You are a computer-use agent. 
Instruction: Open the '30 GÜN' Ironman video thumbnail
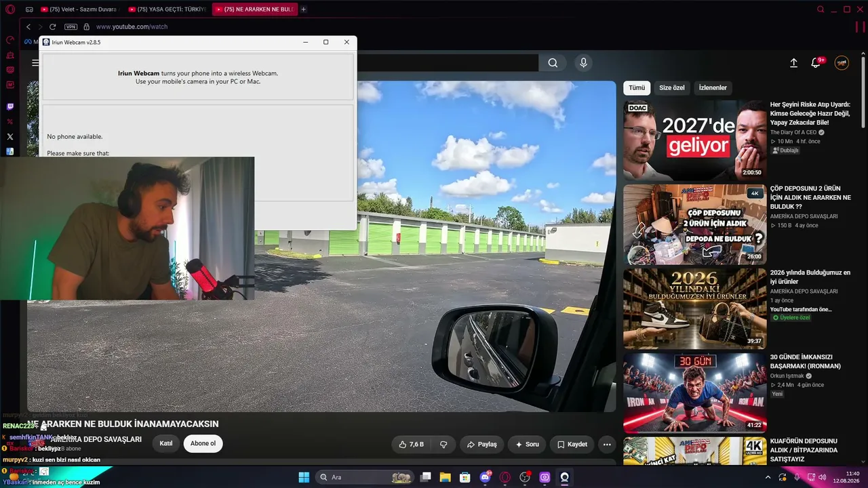(x=695, y=392)
